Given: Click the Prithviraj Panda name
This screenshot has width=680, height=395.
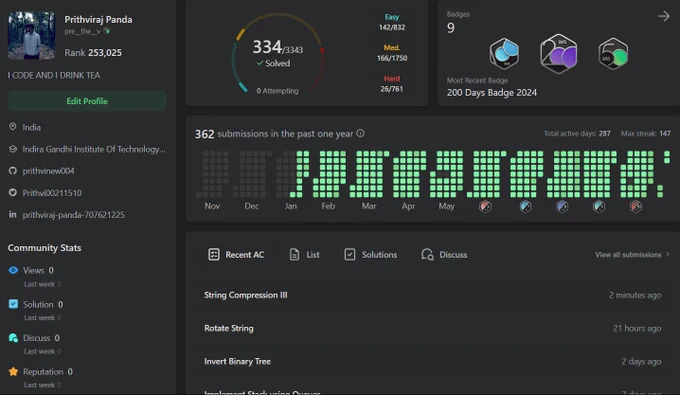Looking at the screenshot, I should (98, 20).
